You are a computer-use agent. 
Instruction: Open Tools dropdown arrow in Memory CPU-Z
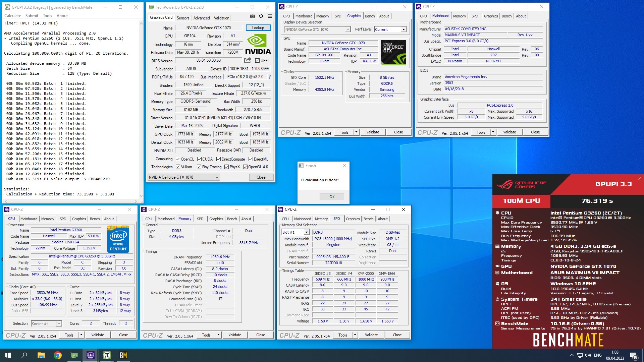(x=218, y=335)
